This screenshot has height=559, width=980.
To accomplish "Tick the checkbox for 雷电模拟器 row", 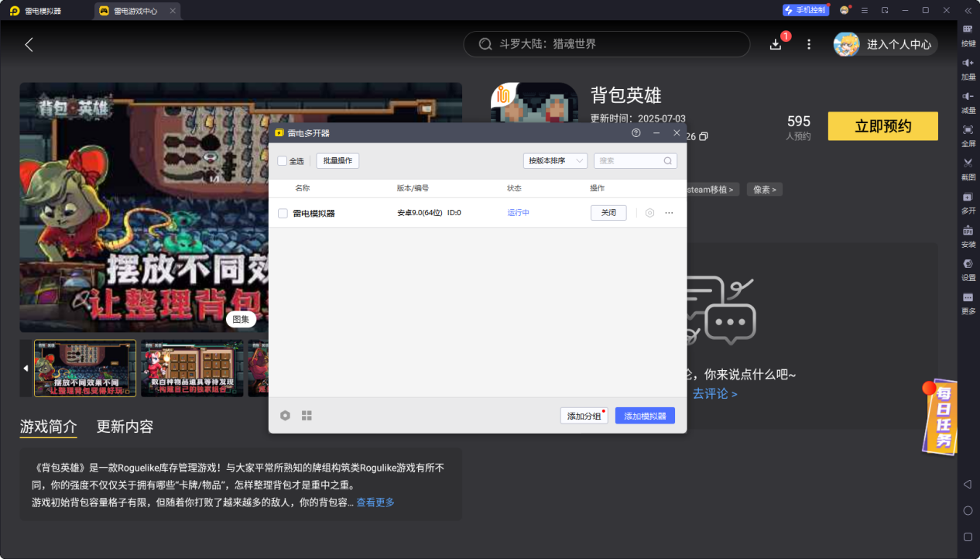I will (283, 213).
